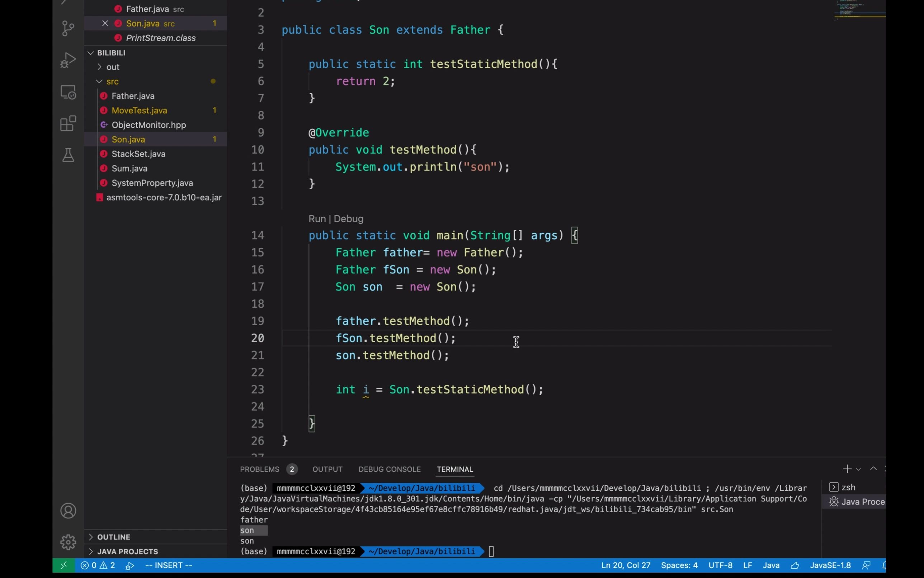This screenshot has height=578, width=924.
Task: Open the Testing flask view
Action: (x=68, y=155)
